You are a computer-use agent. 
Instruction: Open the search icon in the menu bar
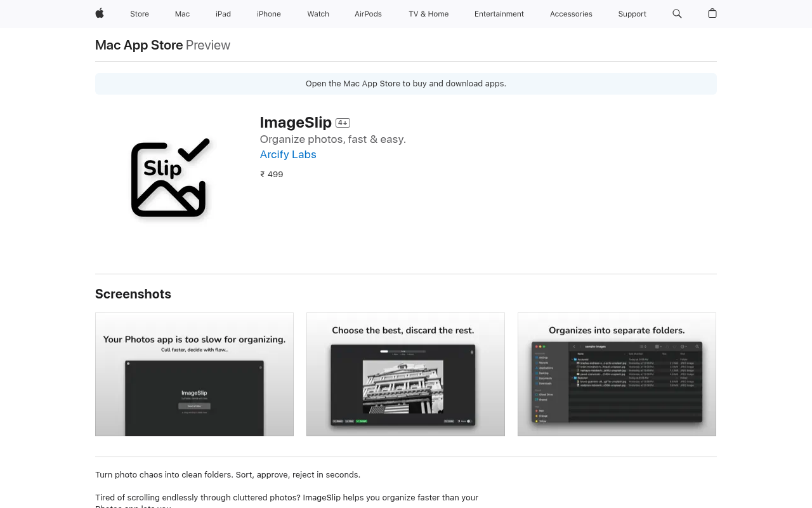676,14
